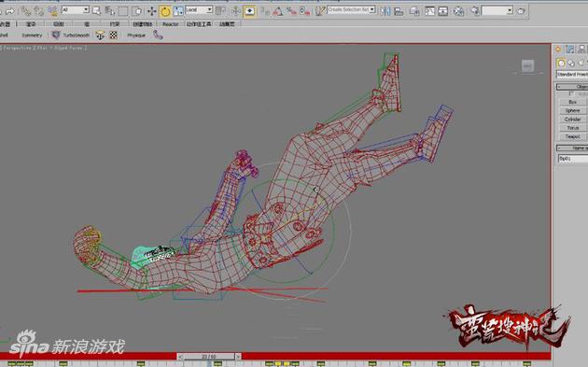Select the Scale tool icon
This screenshot has height=367, width=588.
(178, 11)
